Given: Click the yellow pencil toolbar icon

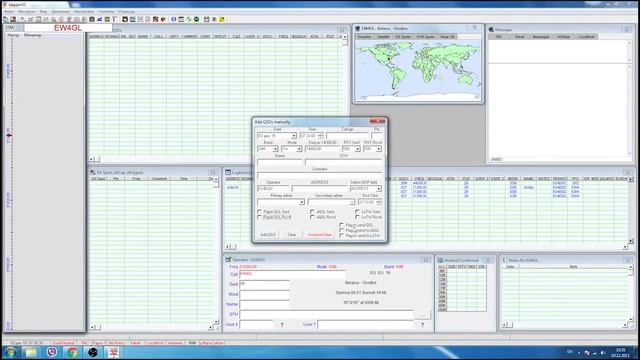Looking at the screenshot, I should 222,19.
